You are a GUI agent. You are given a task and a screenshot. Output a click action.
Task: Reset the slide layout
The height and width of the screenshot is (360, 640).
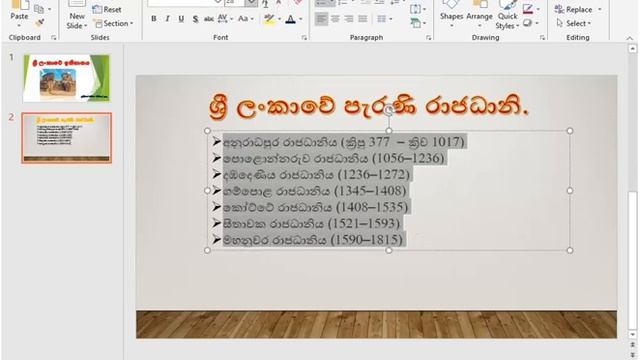pos(107,9)
